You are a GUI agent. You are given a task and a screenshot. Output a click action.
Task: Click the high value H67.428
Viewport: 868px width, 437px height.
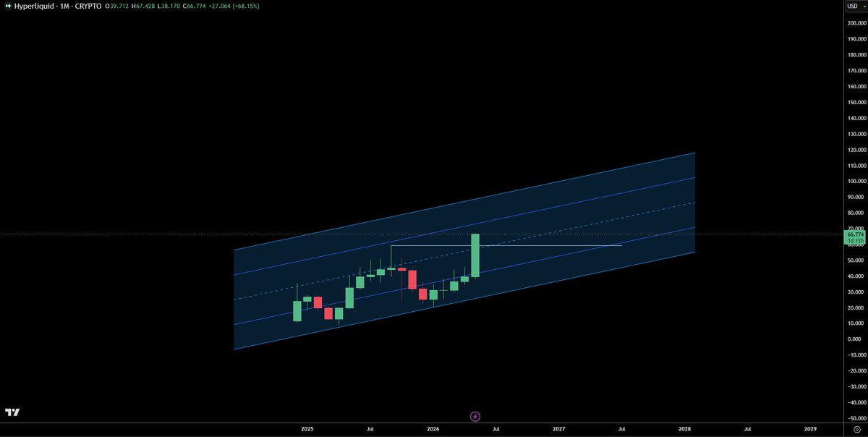144,6
